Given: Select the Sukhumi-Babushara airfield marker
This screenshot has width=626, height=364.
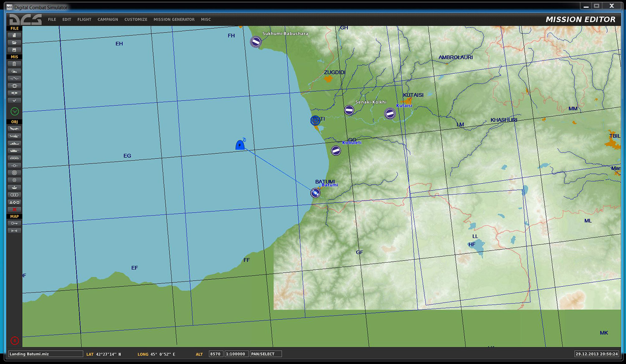Looking at the screenshot, I should 256,42.
